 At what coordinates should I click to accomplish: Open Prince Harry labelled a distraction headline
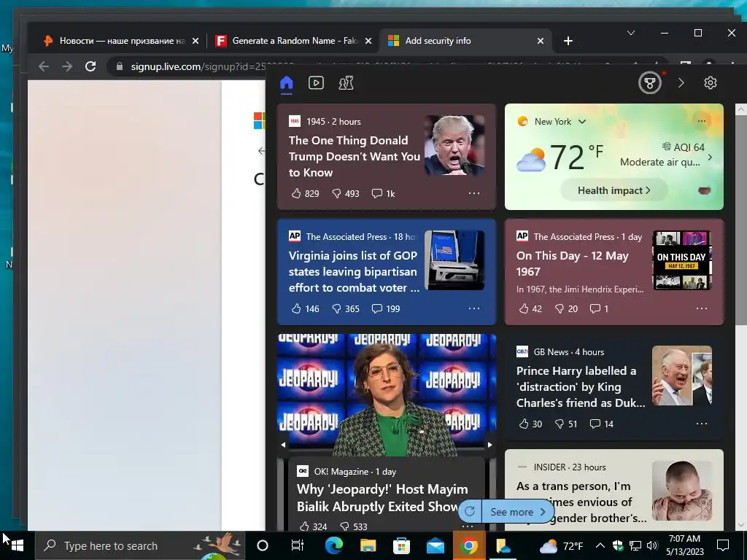pos(580,386)
